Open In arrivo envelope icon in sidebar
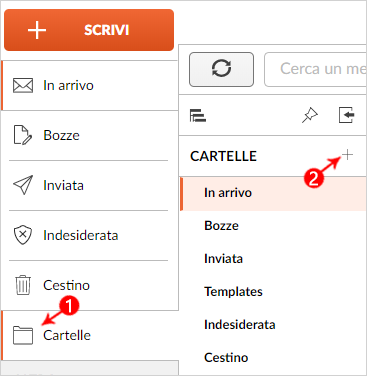The image size is (367, 376). point(23,85)
